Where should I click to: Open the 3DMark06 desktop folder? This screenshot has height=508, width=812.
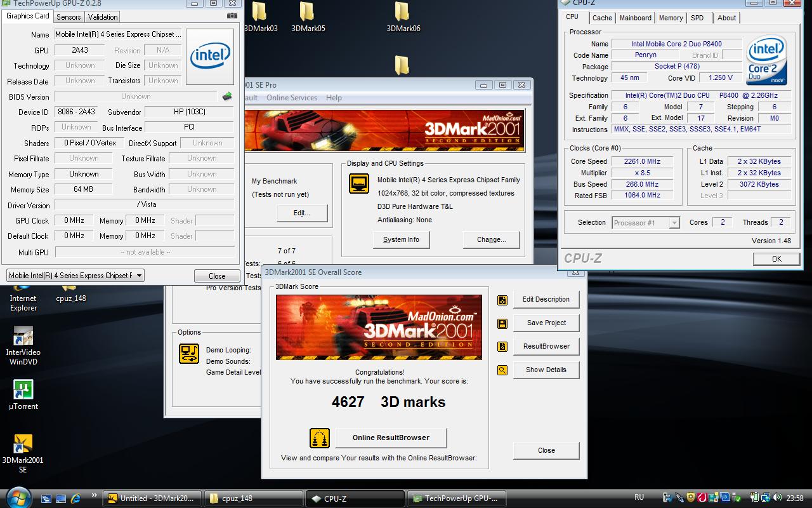[x=403, y=18]
